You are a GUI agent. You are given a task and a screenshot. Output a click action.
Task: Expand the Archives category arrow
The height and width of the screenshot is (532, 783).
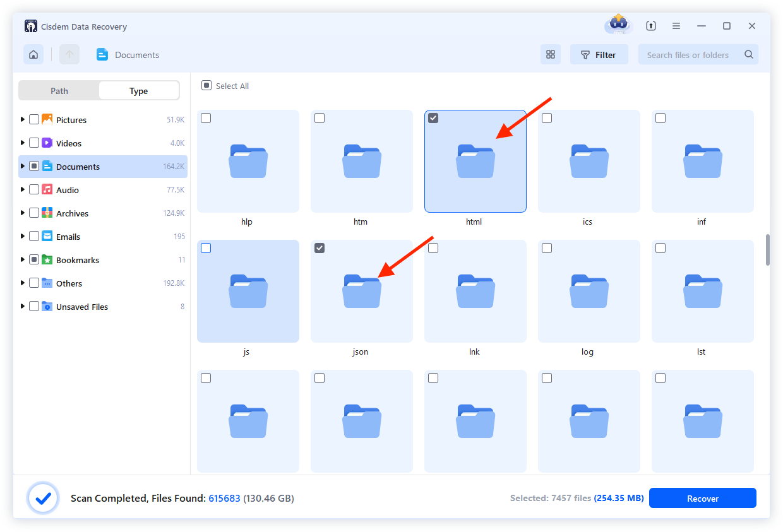(x=23, y=213)
